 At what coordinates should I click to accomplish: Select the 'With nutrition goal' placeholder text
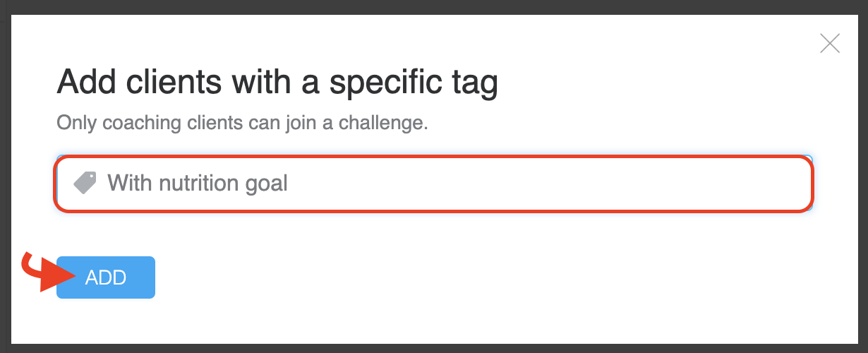(198, 184)
